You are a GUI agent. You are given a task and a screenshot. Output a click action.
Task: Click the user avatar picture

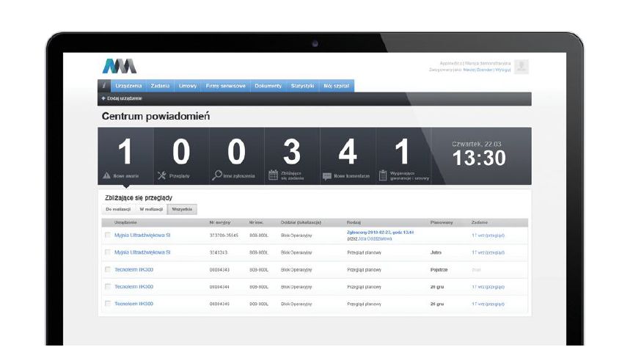[522, 67]
